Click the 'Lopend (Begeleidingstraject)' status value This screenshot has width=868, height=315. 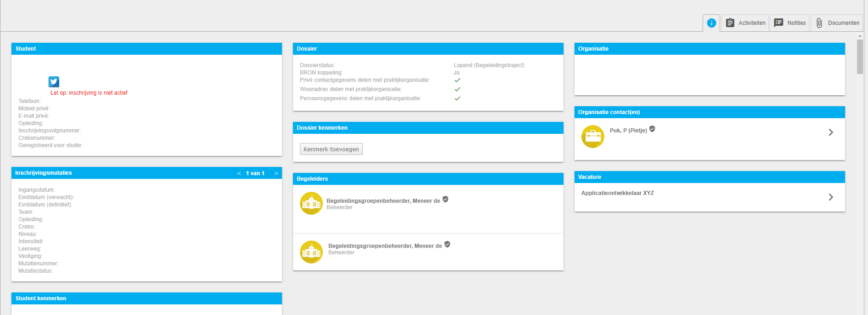tap(489, 65)
